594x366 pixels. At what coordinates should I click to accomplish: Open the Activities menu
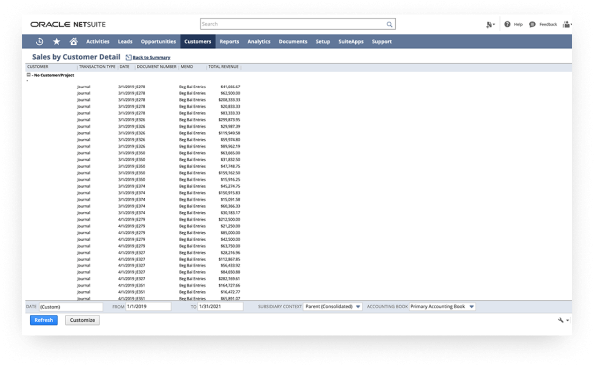point(98,42)
